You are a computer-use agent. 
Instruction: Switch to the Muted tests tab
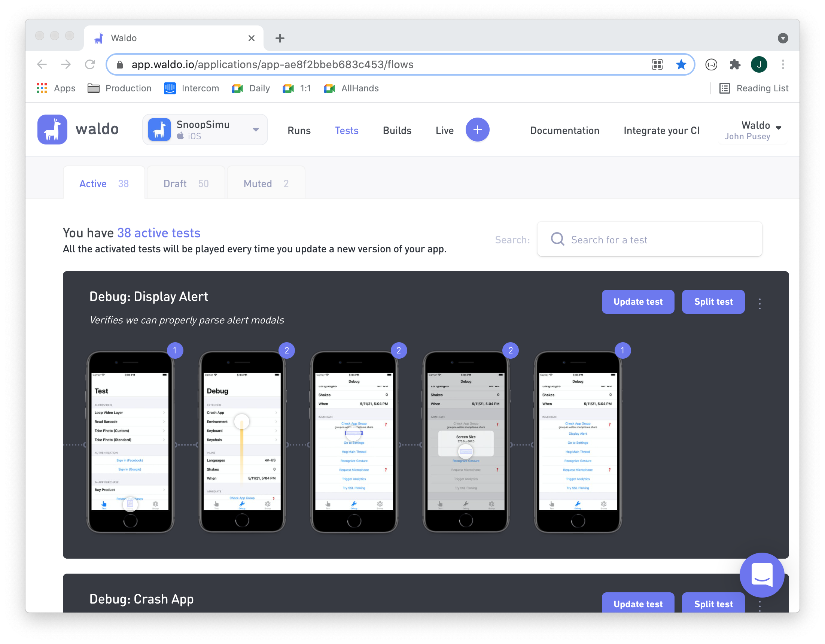click(266, 183)
